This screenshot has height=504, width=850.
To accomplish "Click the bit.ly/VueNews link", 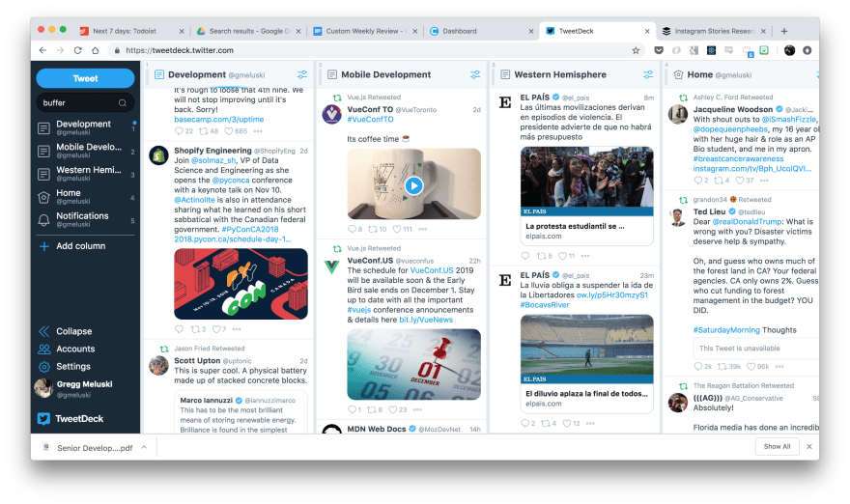I will 426,320.
